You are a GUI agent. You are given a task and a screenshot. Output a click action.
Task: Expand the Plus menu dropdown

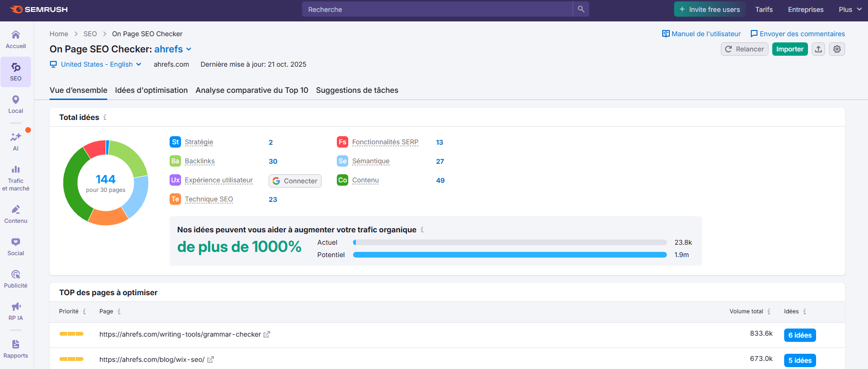850,10
